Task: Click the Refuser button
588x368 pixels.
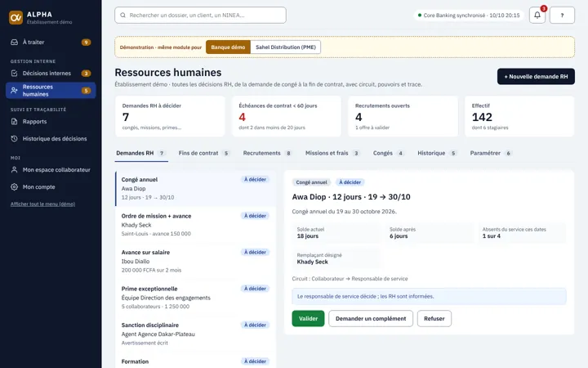Action: point(434,318)
